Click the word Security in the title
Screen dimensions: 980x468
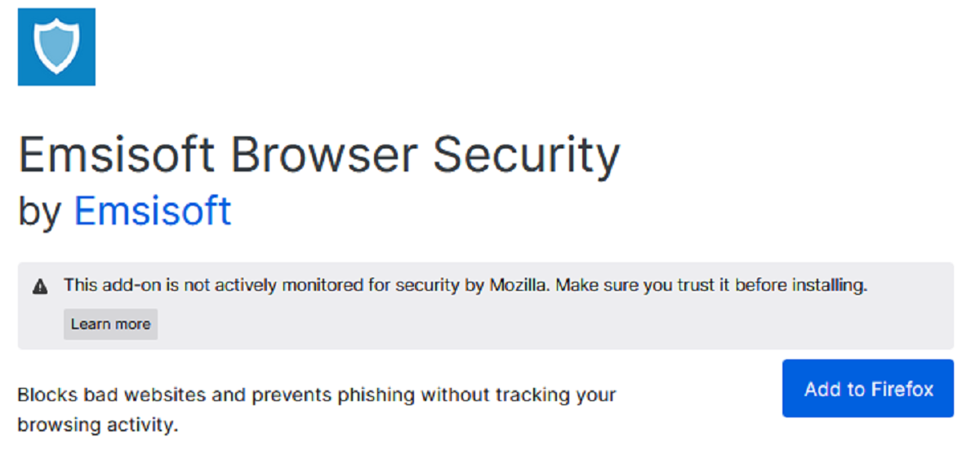[526, 155]
